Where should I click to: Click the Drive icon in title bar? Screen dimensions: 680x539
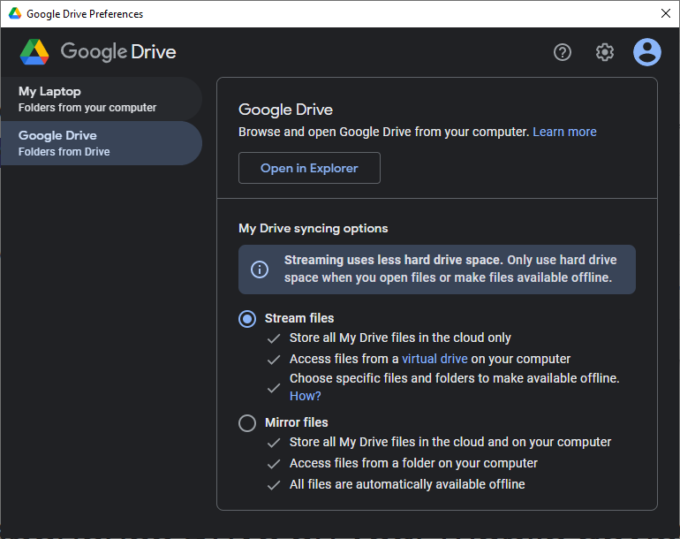coord(11,14)
